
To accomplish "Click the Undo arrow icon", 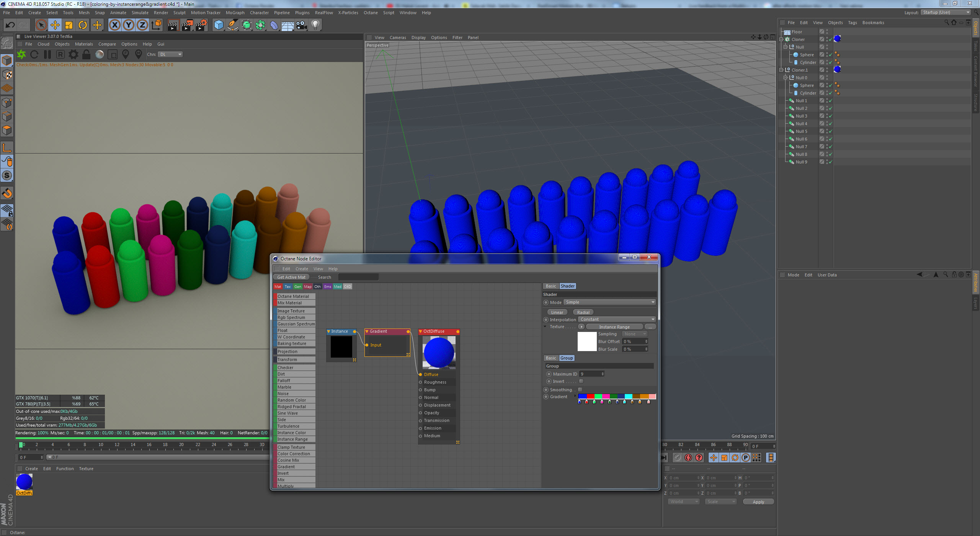I will (x=10, y=25).
